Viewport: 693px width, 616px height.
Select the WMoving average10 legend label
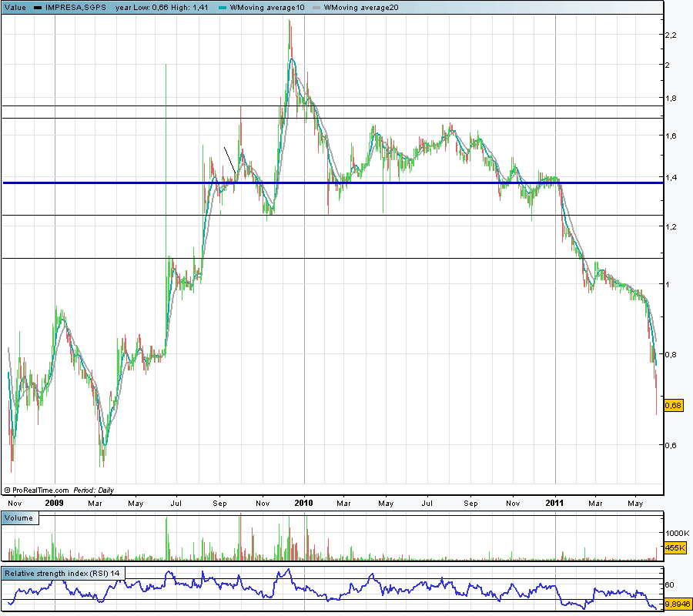pos(267,7)
